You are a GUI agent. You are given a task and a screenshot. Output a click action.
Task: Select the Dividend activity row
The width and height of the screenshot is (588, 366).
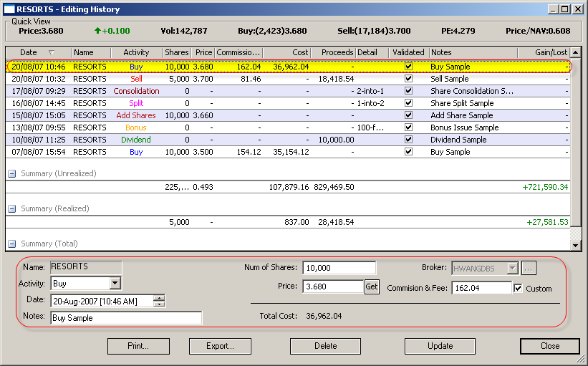(288, 140)
